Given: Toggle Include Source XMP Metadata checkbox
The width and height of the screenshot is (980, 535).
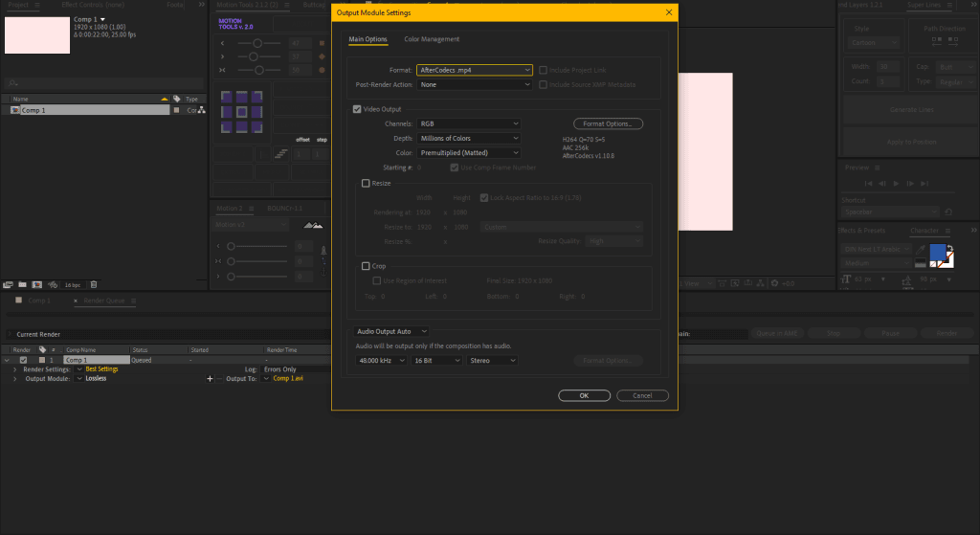Looking at the screenshot, I should tap(544, 84).
